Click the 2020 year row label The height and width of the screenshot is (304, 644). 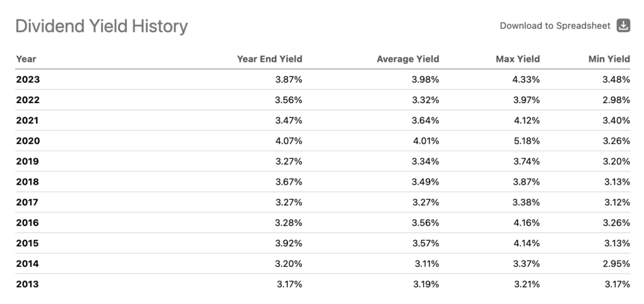28,141
